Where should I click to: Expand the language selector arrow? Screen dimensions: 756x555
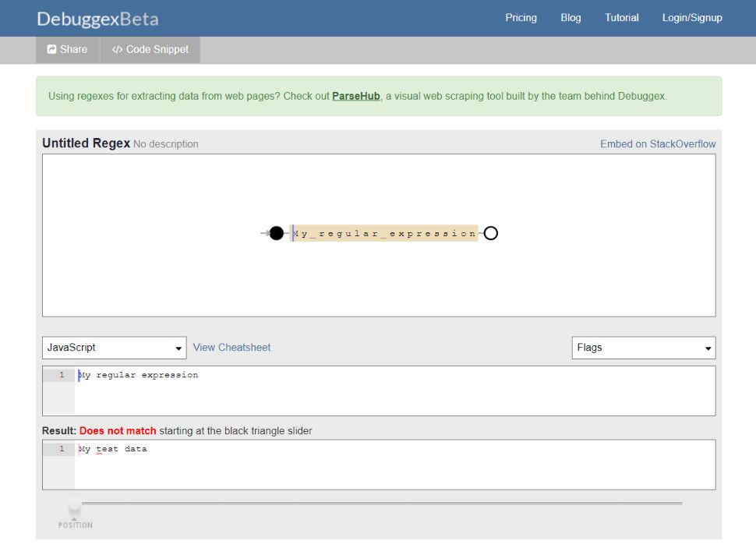tap(178, 347)
